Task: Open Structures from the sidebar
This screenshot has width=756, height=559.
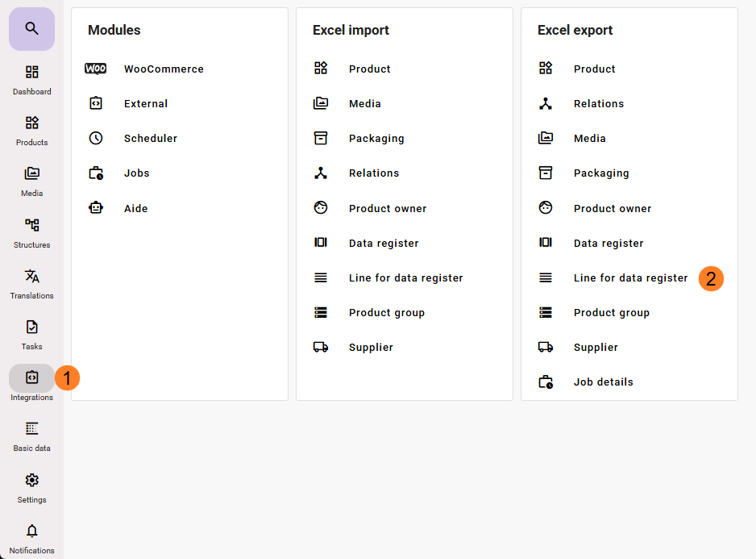Action: [x=31, y=232]
